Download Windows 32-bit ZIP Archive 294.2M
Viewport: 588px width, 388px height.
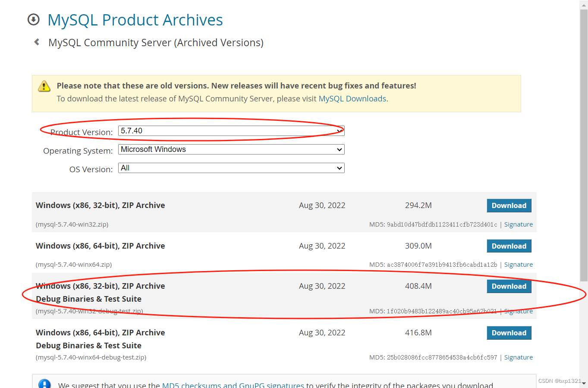click(509, 205)
